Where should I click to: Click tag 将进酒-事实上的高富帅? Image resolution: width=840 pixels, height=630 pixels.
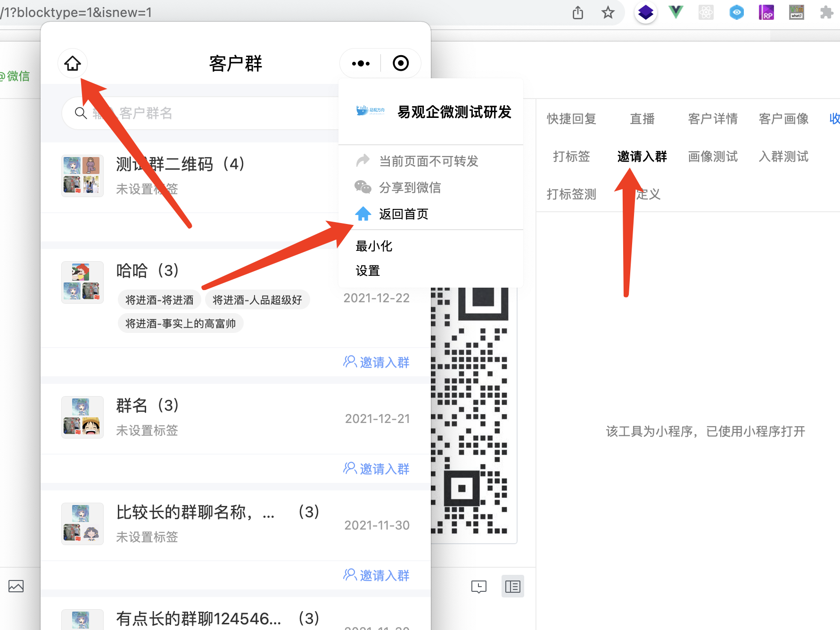point(181,323)
